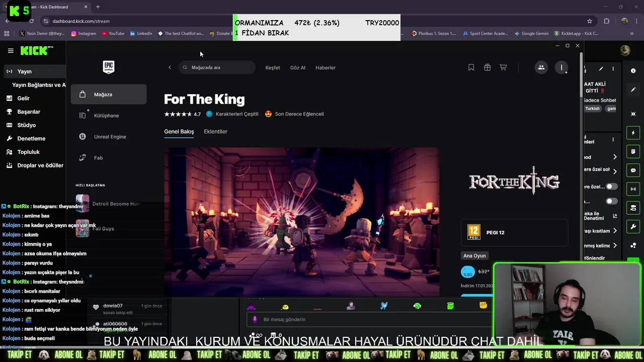Open the info icon in Kick right rail
Viewport: 644px width, 362px height.
coord(633,71)
